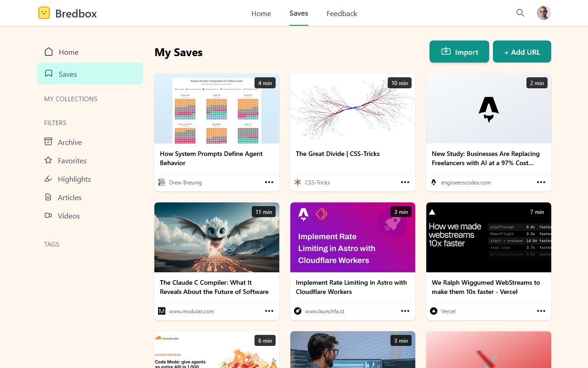Click the Highlights marker icon
This screenshot has height=368, width=588.
pyautogui.click(x=48, y=178)
